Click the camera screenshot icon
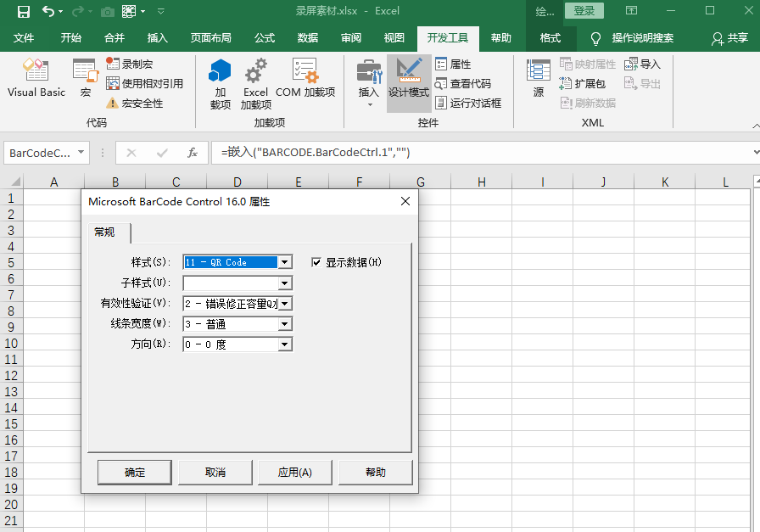Image resolution: width=760 pixels, height=532 pixels. (x=107, y=12)
